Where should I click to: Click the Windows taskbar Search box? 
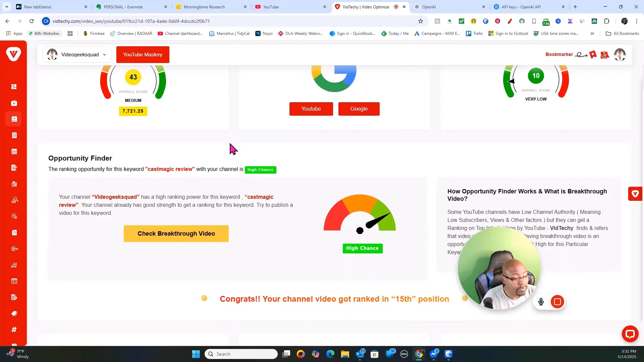click(x=241, y=354)
